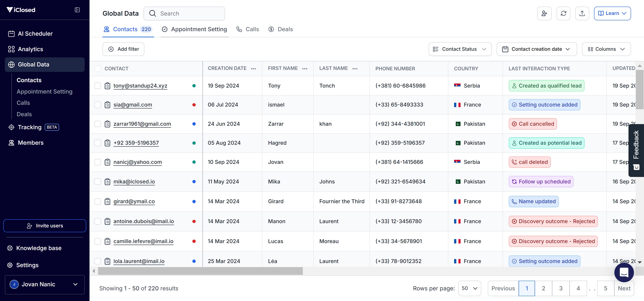Screen dimensions: 644x301
Task: Open the rows per page selector
Action: click(x=469, y=288)
